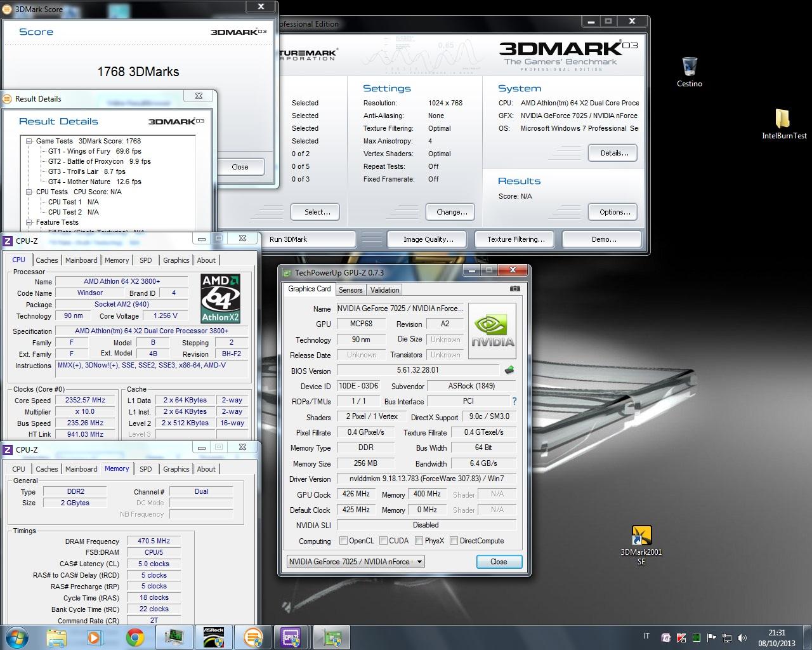Switch to the Caches tab in upper CPU-Z
812x650 pixels.
pyautogui.click(x=47, y=260)
